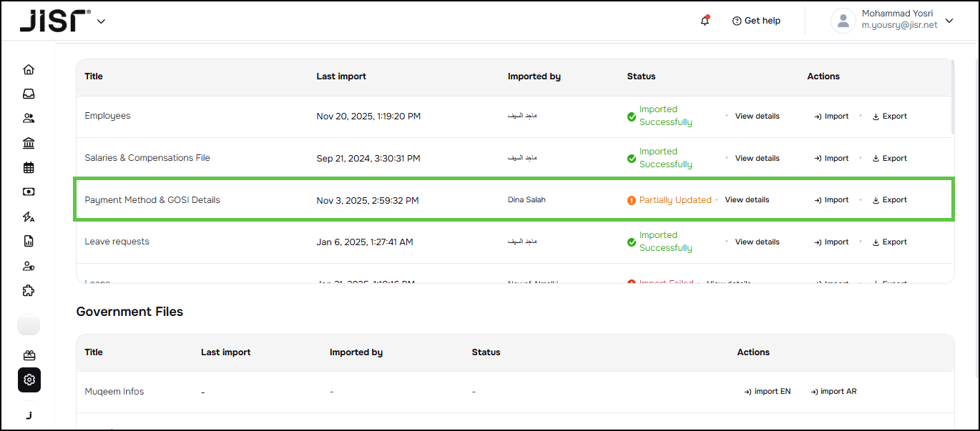Click the bank building sidebar icon
The height and width of the screenshot is (431, 980).
point(29,143)
